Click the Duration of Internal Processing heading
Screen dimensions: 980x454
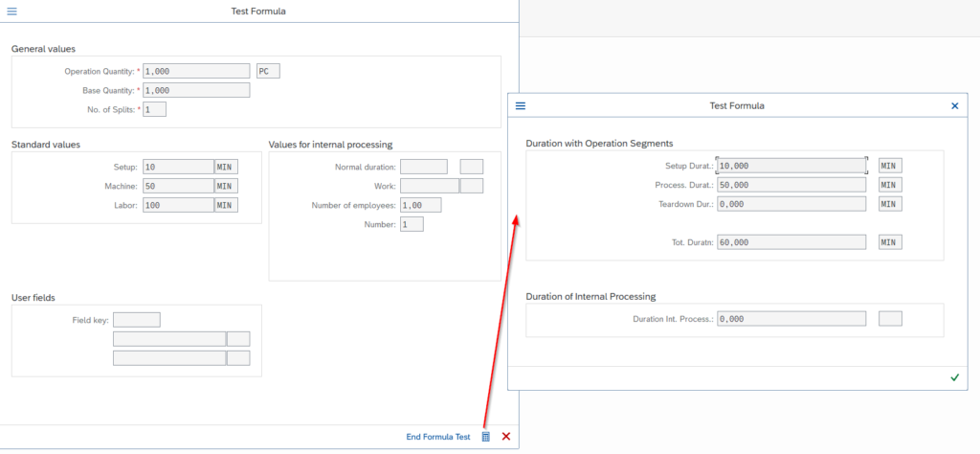tap(590, 296)
